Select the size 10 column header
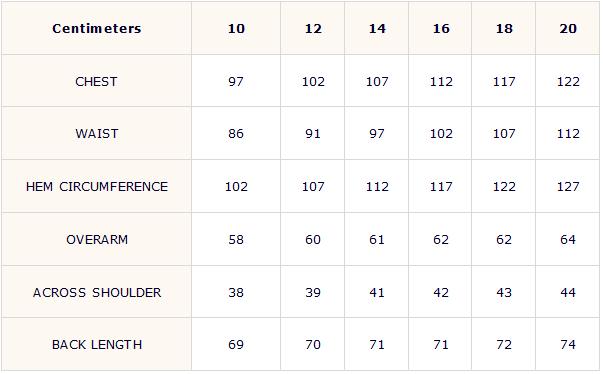Viewport: 603px width, 374px height. [x=236, y=28]
